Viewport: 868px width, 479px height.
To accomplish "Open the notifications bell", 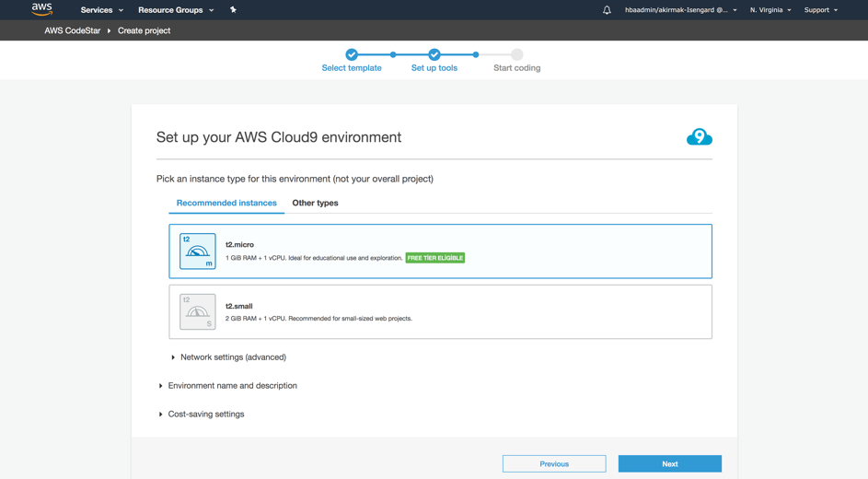I will 607,10.
